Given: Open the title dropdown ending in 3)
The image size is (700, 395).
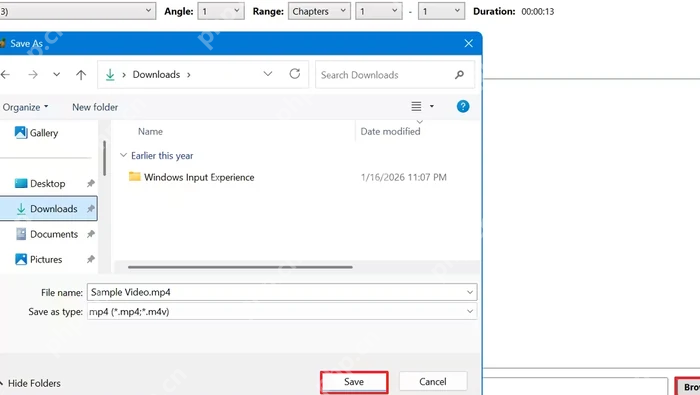Looking at the screenshot, I should click(78, 11).
